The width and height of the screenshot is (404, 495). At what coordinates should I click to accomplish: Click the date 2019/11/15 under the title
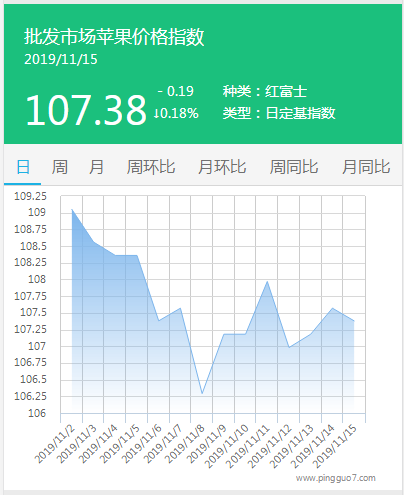click(61, 60)
